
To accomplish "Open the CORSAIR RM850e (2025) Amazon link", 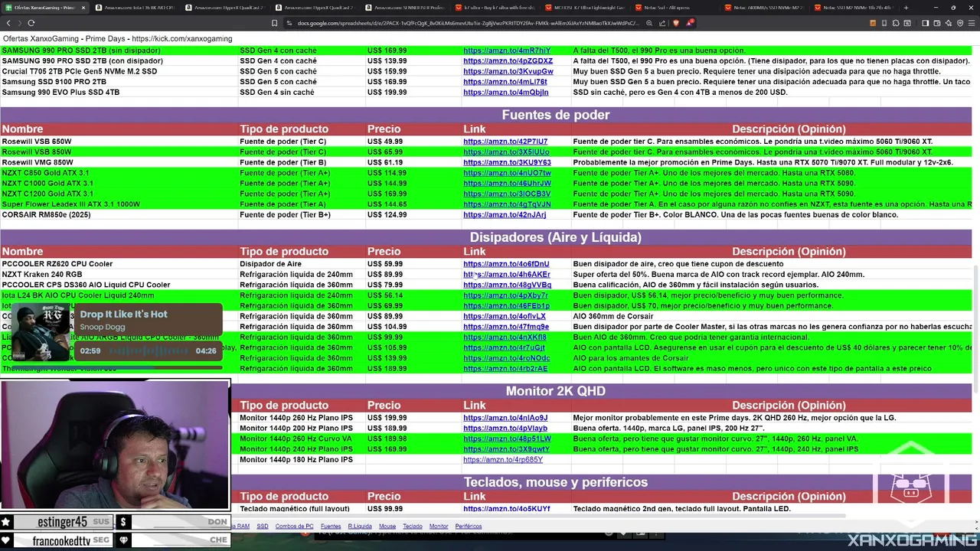I will pyautogui.click(x=505, y=215).
